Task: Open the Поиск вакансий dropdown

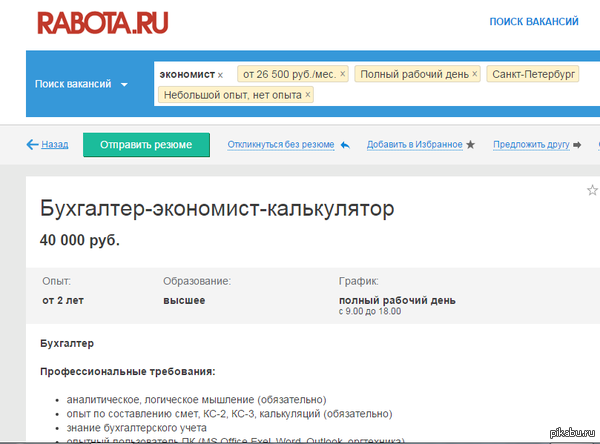Action: point(73,85)
